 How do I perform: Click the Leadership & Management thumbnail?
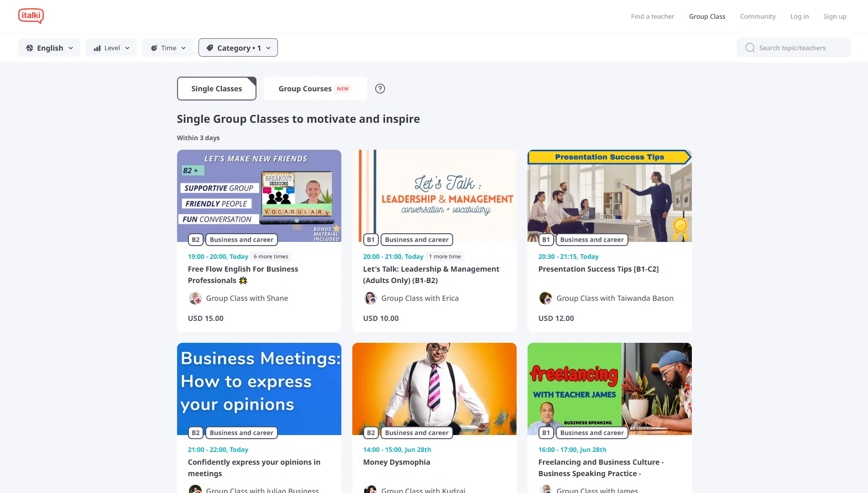pos(434,196)
